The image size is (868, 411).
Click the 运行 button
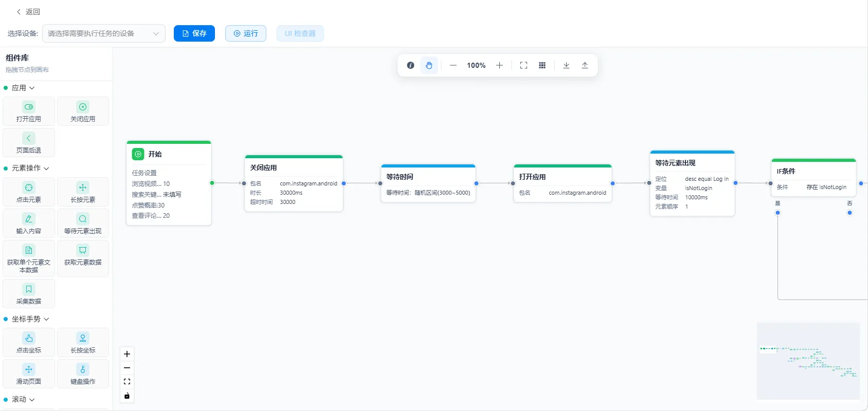(x=246, y=33)
